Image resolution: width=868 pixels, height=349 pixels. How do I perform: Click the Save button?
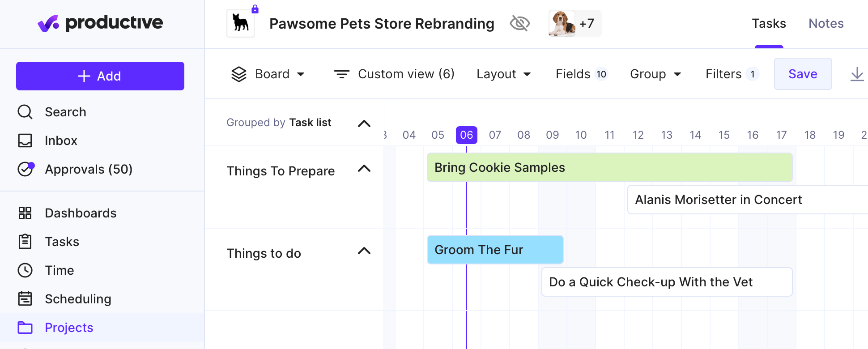tap(802, 74)
